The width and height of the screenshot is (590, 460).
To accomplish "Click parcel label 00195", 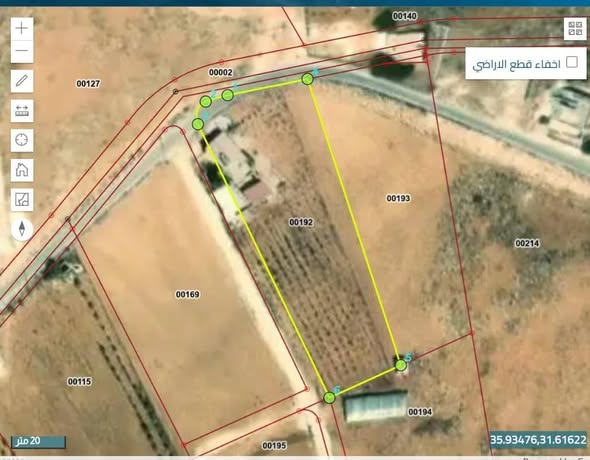I will point(274,446).
